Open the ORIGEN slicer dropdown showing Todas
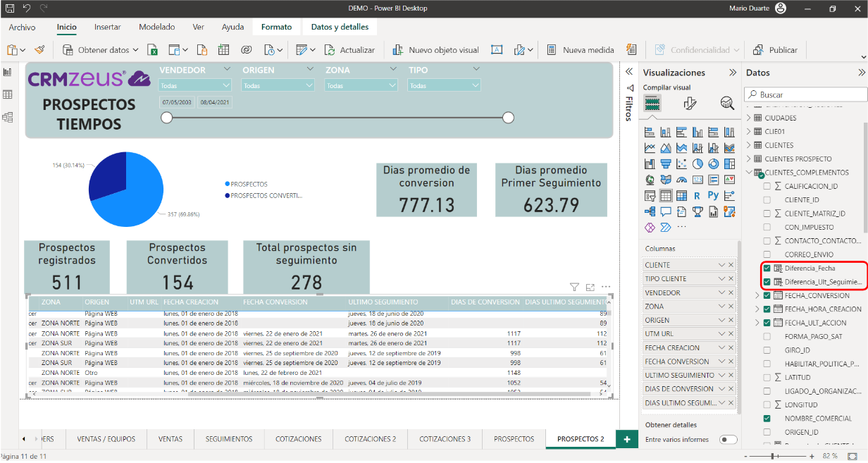Image resolution: width=868 pixels, height=463 pixels. 278,85
